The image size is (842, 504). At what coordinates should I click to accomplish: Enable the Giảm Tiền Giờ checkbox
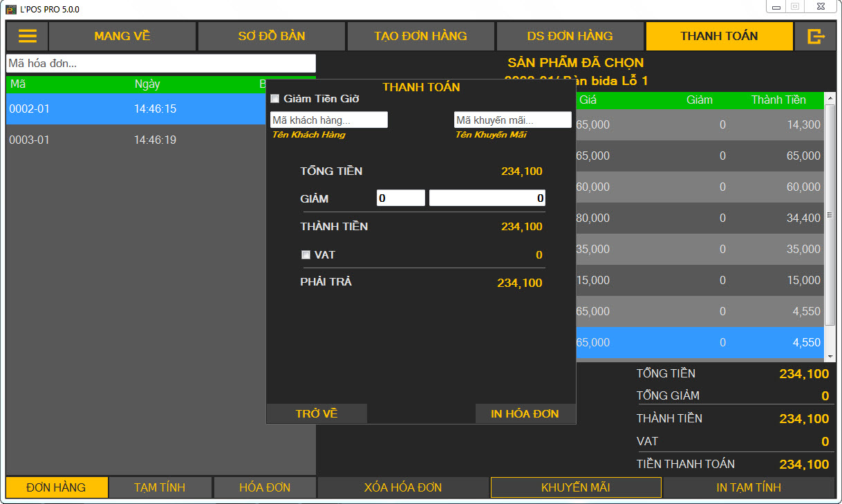pos(275,99)
